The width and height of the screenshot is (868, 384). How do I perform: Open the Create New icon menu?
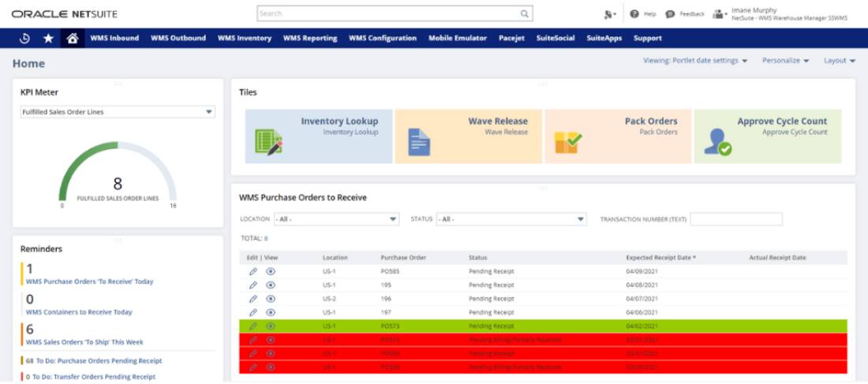pyautogui.click(x=609, y=14)
